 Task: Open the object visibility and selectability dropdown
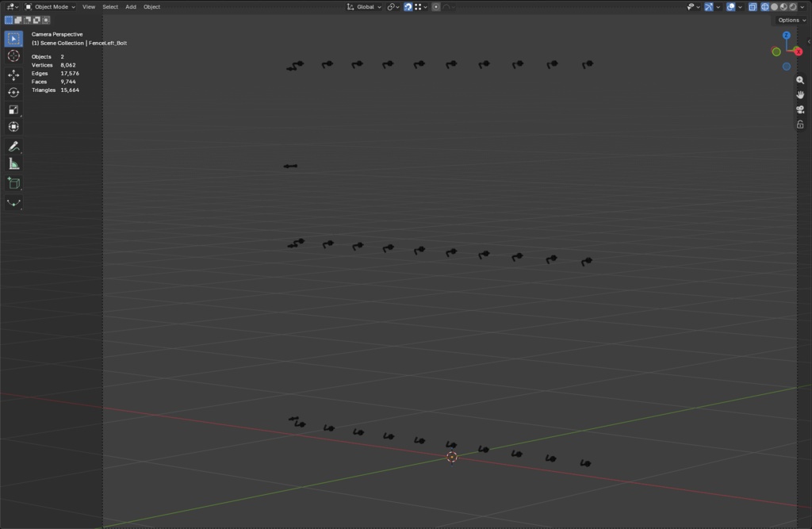693,6
